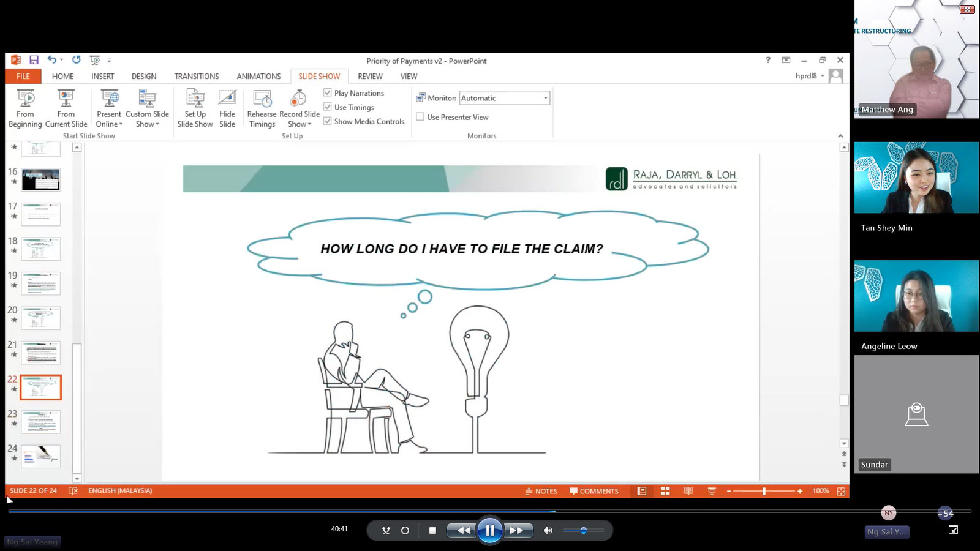Screen dimensions: 980x551
Task: Mute the player volume speaker icon
Action: 548,531
